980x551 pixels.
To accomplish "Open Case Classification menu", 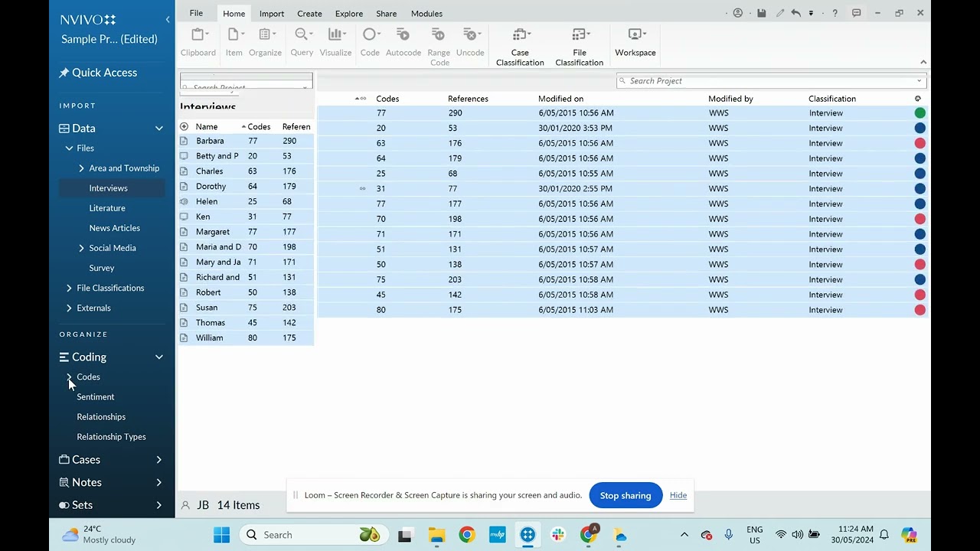I will (520, 46).
